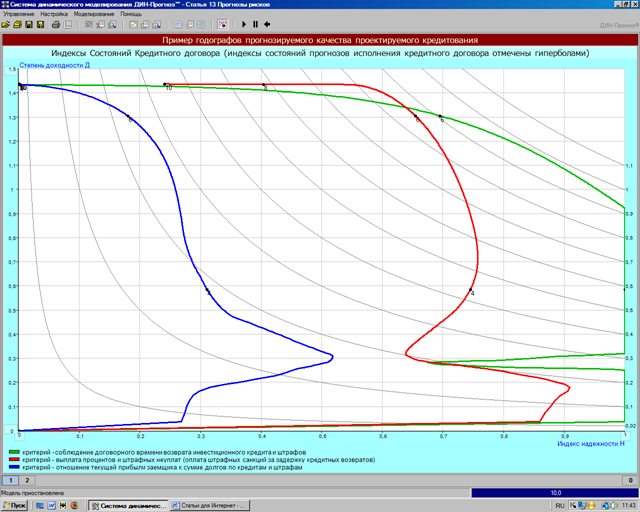Click the RU language indicator

[560, 505]
